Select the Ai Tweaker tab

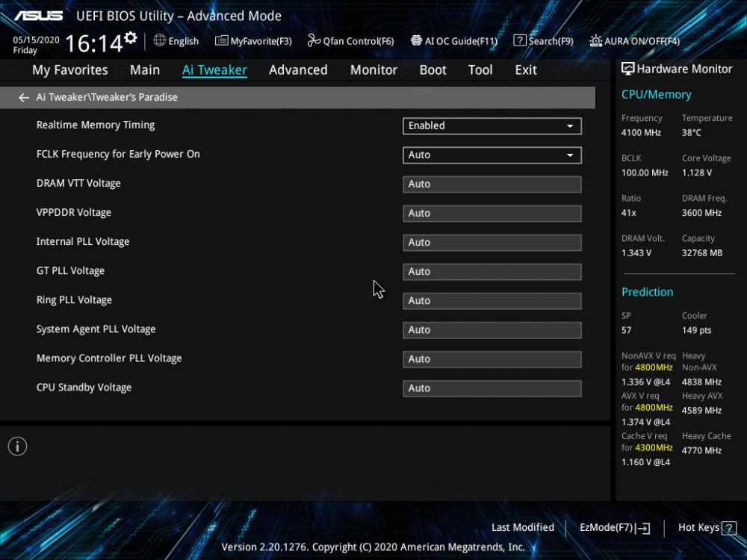[214, 70]
